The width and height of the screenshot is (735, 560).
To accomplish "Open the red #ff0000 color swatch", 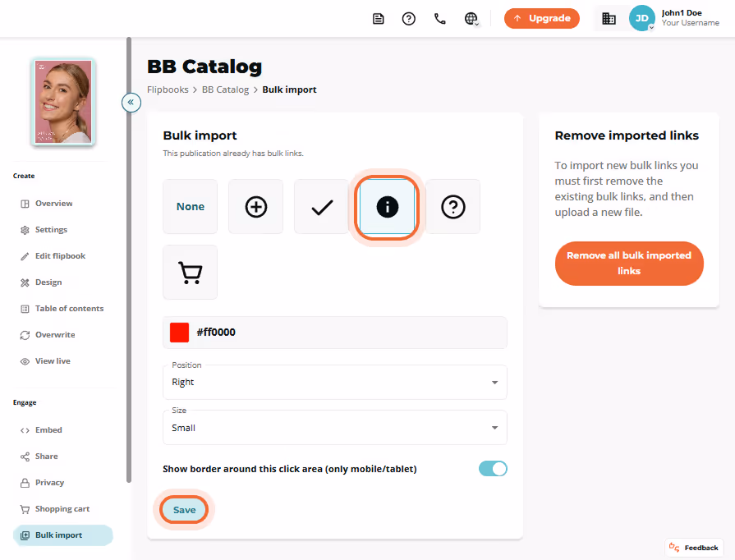I will tap(179, 333).
